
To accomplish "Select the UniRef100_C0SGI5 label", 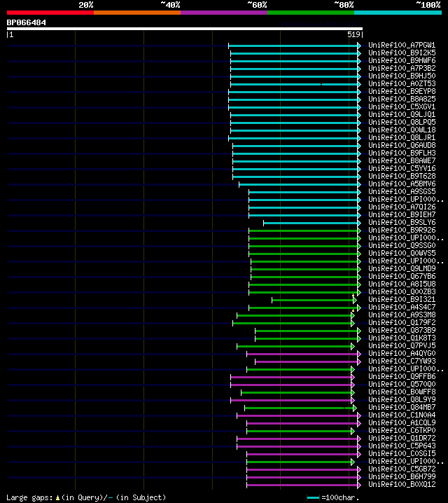I will (x=402, y=453).
